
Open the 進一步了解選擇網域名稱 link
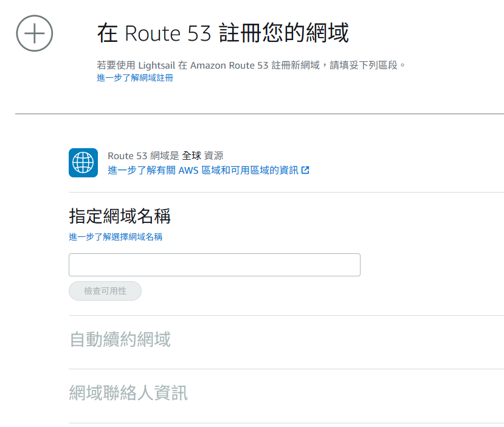116,237
